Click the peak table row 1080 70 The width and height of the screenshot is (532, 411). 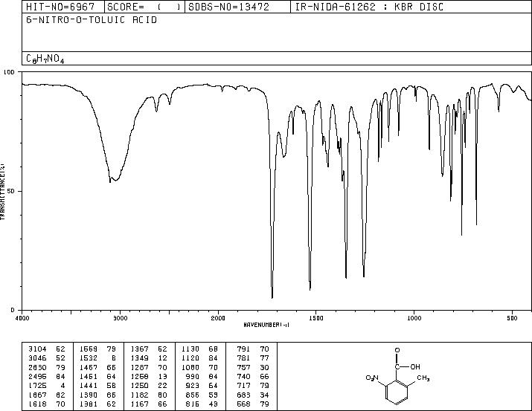pos(200,367)
